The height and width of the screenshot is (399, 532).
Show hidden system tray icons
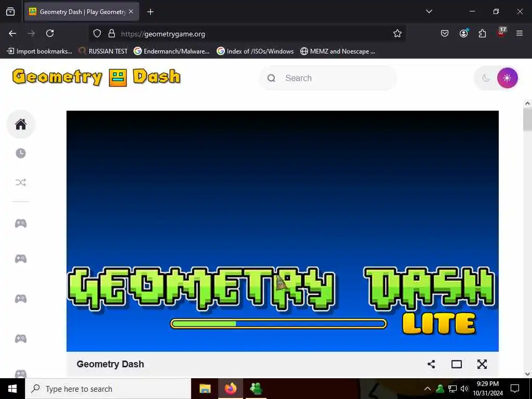(428, 389)
